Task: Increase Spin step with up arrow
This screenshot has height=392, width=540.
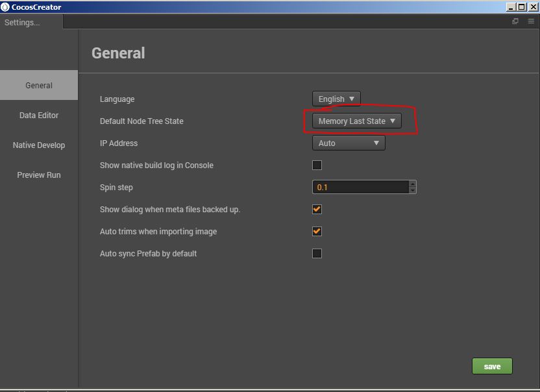Action: 413,184
